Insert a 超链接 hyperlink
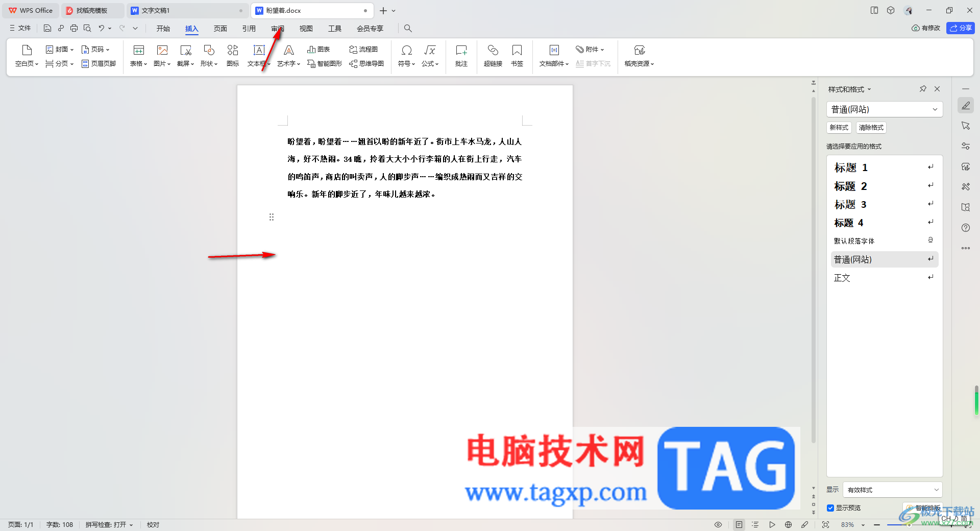Viewport: 980px width, 531px height. click(x=493, y=56)
